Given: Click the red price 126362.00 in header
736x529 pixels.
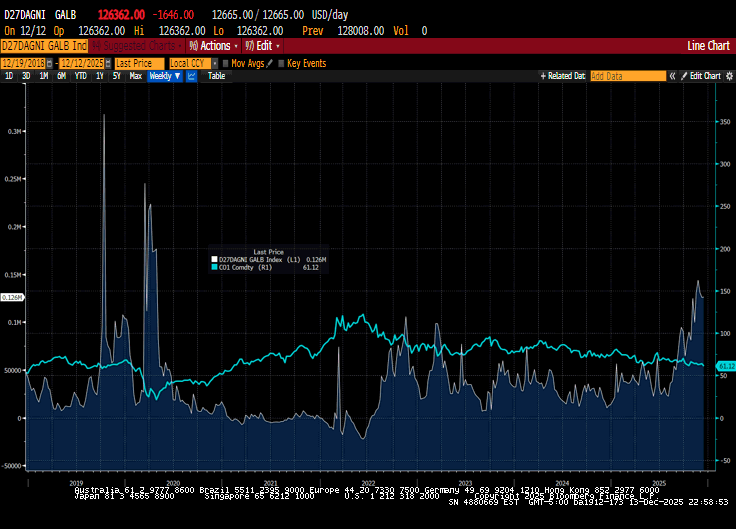Looking at the screenshot, I should tap(121, 15).
